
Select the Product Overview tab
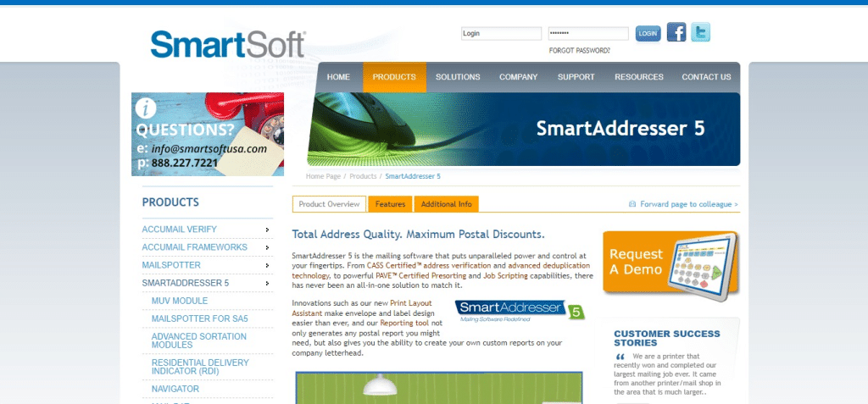(x=330, y=204)
